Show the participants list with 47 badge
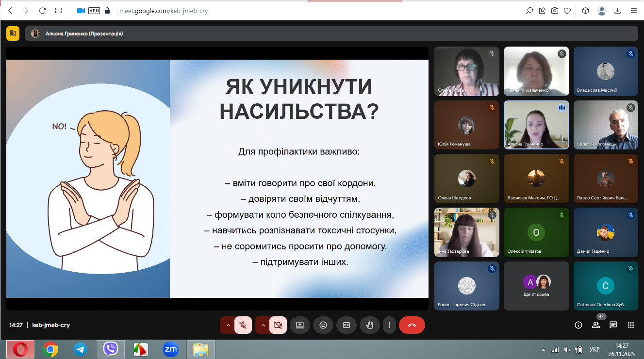644x359 pixels. (596, 325)
